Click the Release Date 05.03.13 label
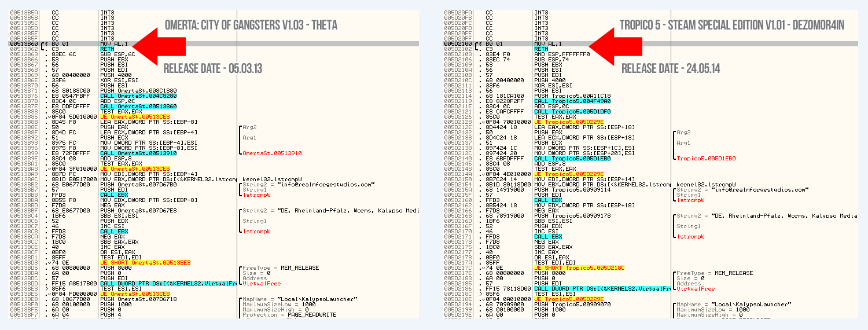Screen dimensions: 868x330 212,68
